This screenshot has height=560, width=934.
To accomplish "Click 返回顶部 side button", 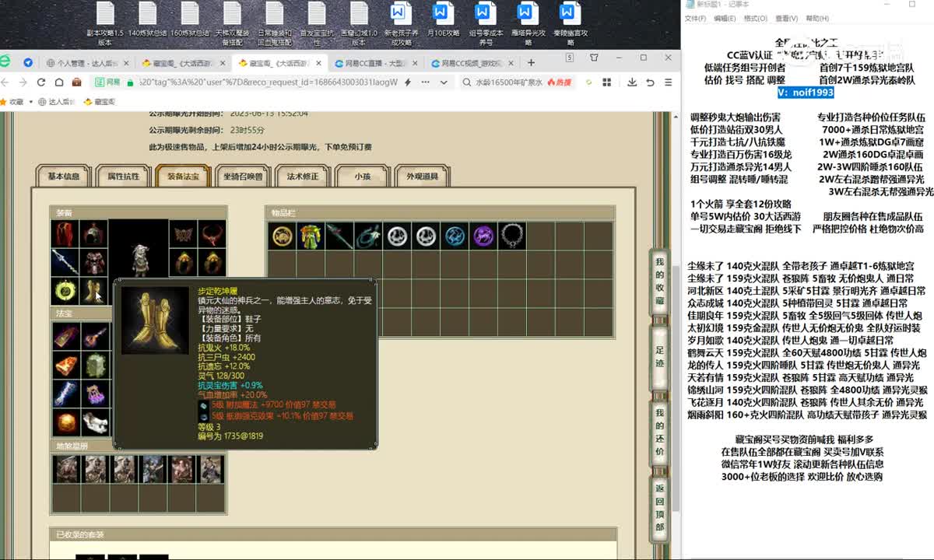I will (660, 508).
